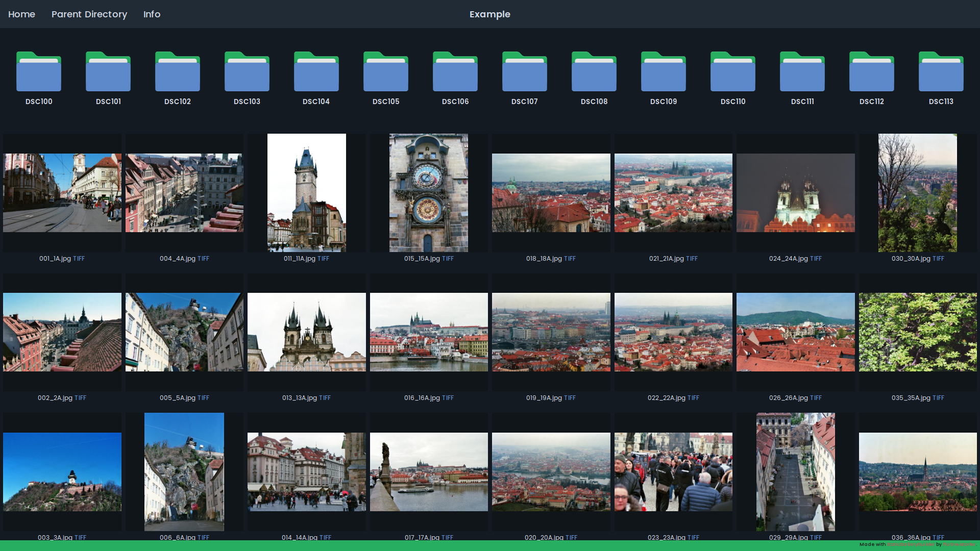The image size is (980, 551).
Task: Open TIFF version of 015_15A.jpg
Action: click(448, 259)
